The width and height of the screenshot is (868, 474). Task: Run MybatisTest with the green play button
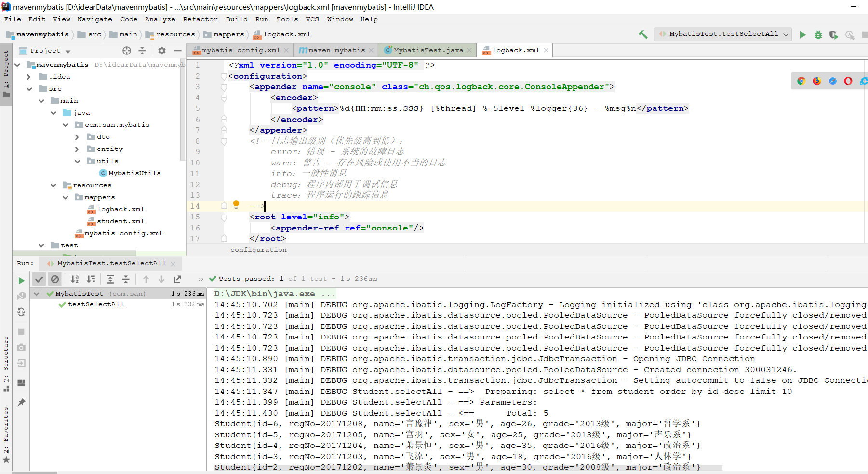(802, 35)
